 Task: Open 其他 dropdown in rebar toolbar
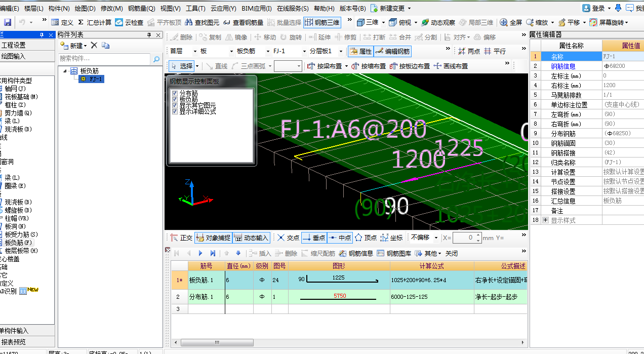[428, 253]
